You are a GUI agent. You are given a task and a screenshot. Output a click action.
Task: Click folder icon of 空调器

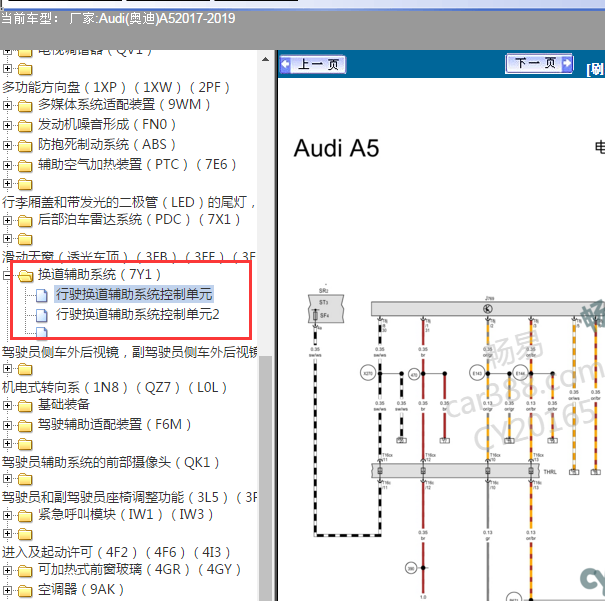pyautogui.click(x=25, y=591)
